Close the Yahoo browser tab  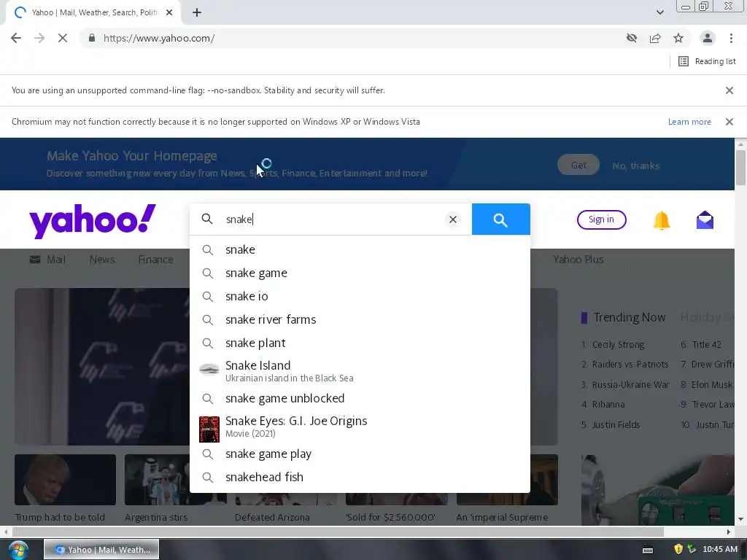pos(169,13)
